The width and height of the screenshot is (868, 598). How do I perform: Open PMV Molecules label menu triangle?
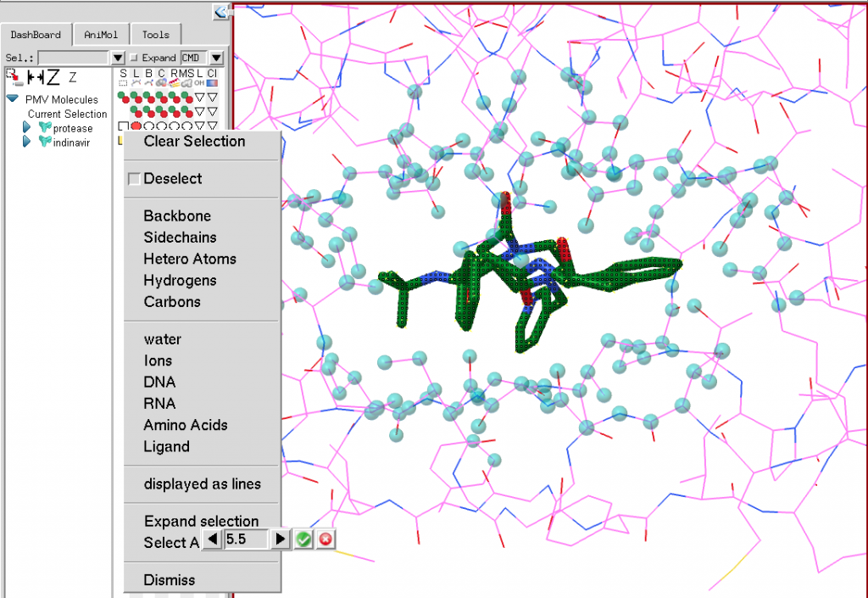(x=199, y=98)
